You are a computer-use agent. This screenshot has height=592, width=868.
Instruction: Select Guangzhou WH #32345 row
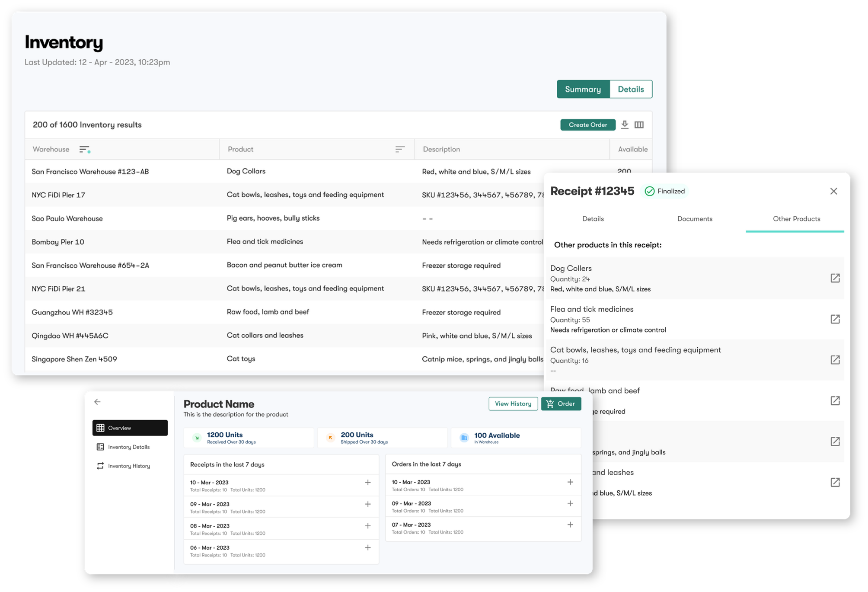[x=284, y=312]
